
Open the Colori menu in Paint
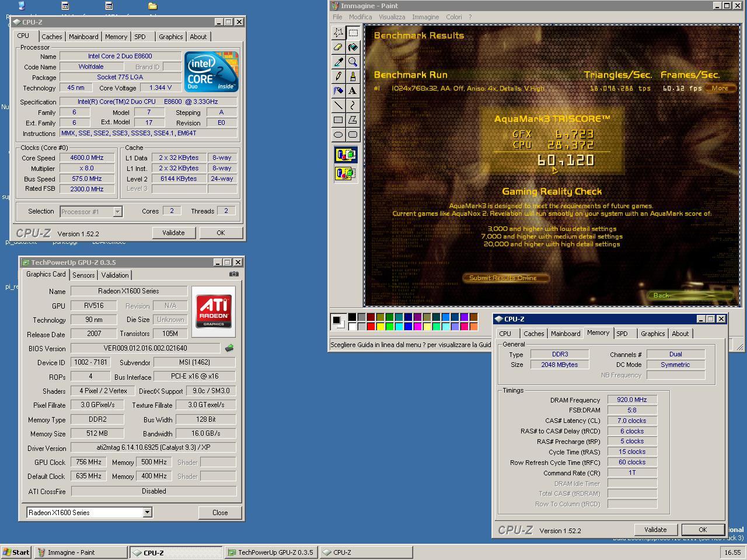[454, 17]
